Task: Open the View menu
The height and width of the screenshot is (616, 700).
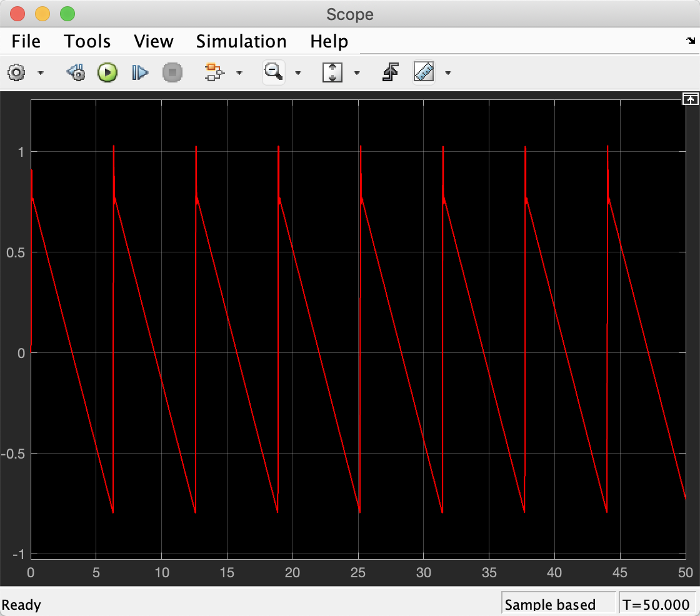Action: (x=153, y=41)
